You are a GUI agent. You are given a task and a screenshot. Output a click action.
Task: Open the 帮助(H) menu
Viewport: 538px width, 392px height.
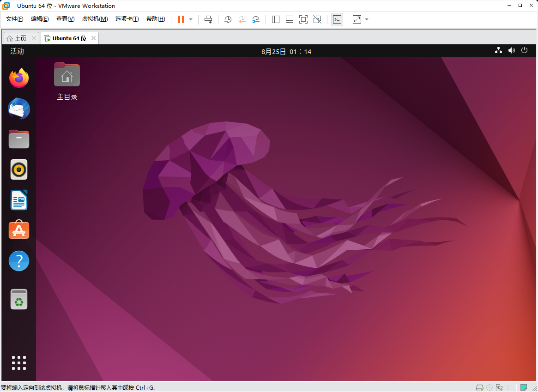[156, 19]
